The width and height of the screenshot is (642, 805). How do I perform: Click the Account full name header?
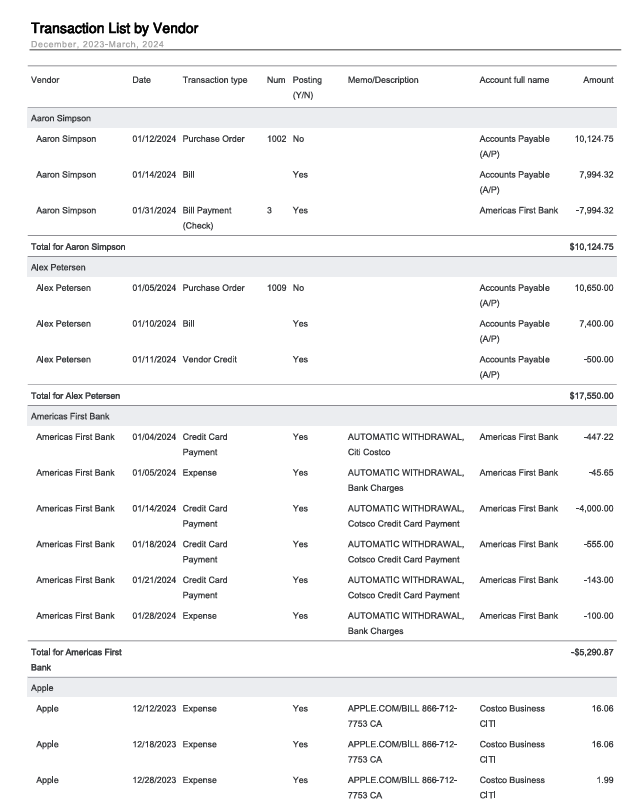pyautogui.click(x=514, y=80)
